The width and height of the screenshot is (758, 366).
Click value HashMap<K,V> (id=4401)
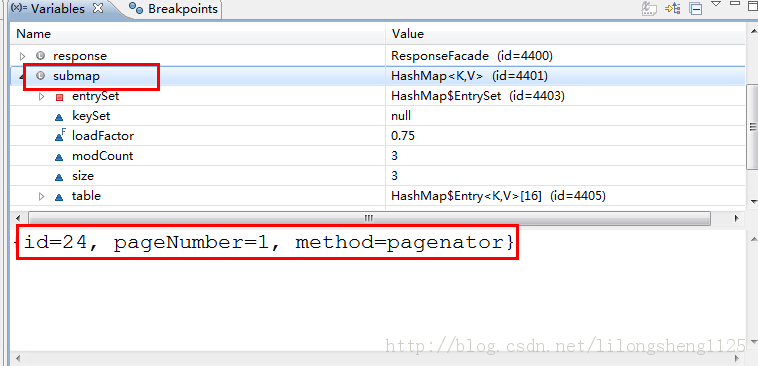tap(469, 76)
